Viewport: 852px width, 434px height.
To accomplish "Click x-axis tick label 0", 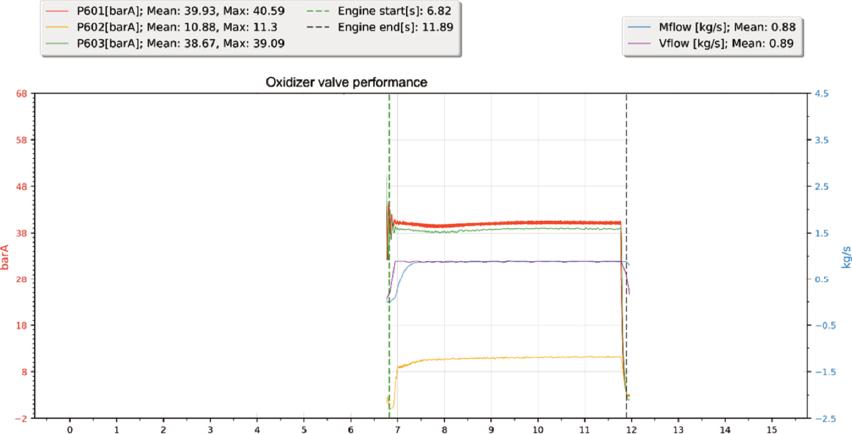I will 70,430.
